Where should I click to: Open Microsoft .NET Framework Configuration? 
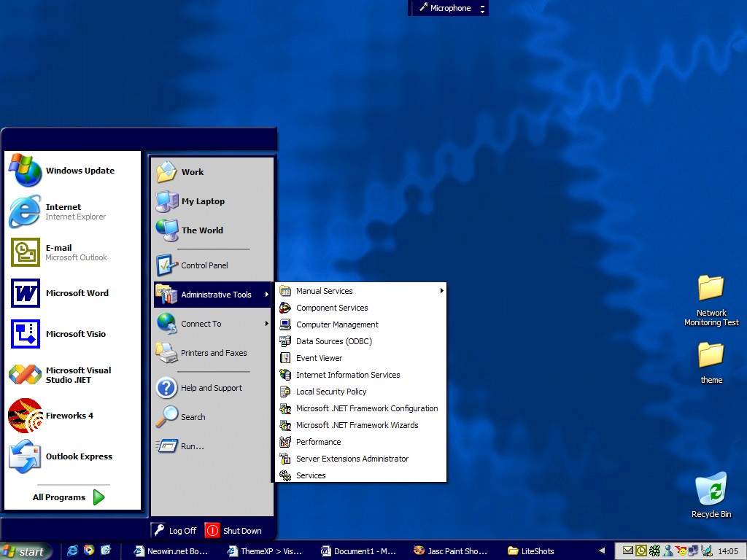361,408
